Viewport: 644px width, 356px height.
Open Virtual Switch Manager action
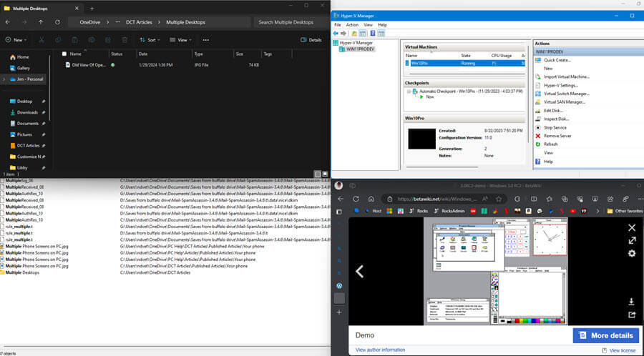566,93
